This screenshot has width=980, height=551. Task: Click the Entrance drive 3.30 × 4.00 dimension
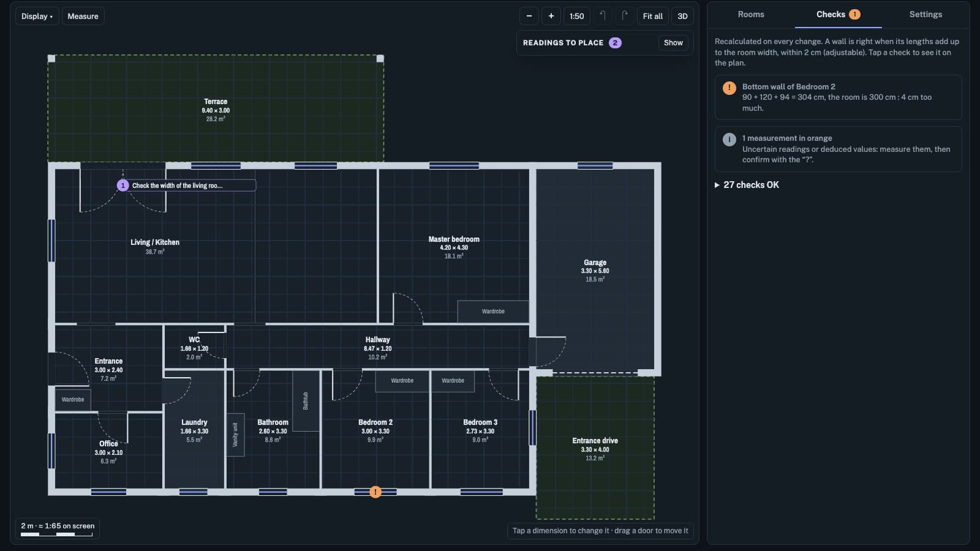(595, 449)
